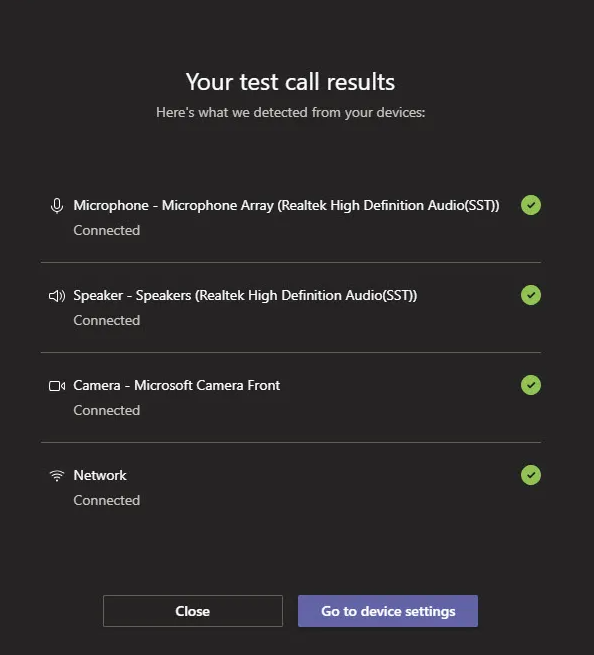
Task: Click Connected status under Network
Action: click(107, 500)
